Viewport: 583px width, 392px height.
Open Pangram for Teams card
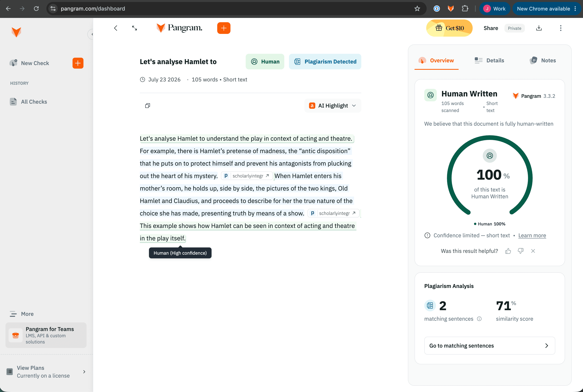point(46,335)
